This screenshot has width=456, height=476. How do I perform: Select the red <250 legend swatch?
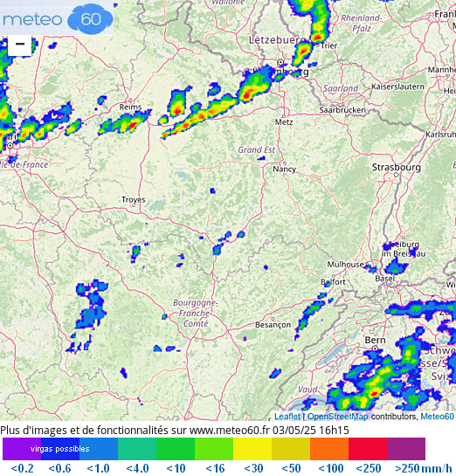(368, 449)
